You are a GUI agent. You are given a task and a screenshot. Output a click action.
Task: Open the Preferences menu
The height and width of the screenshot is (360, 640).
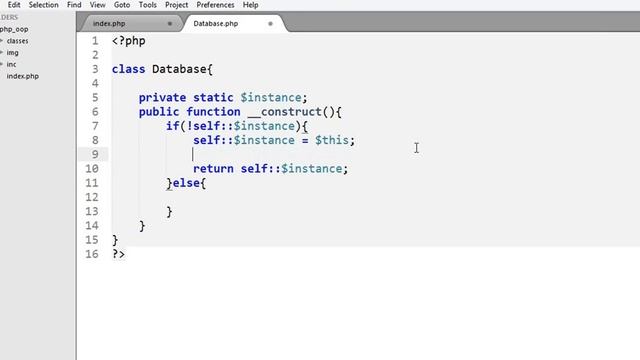(x=216, y=5)
